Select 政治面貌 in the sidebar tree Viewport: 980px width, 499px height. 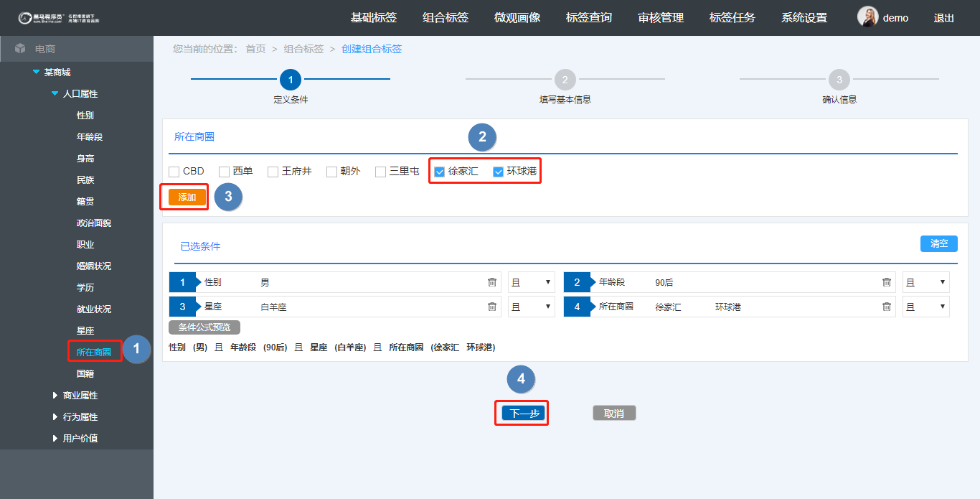click(94, 223)
